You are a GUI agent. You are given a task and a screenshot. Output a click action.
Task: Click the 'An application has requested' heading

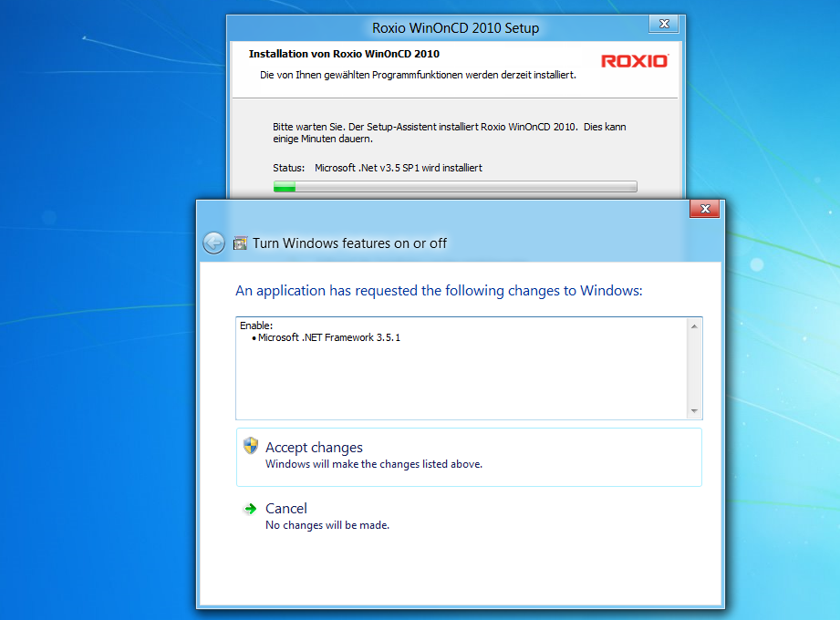tap(439, 290)
